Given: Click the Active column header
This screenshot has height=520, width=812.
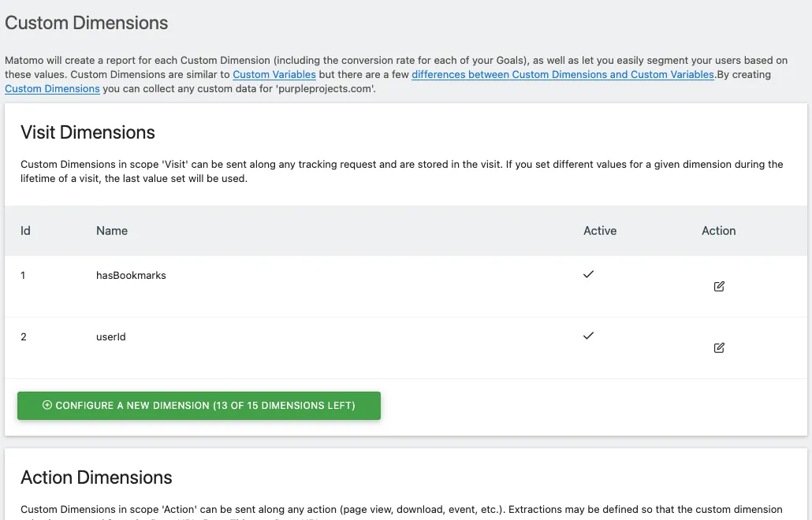Looking at the screenshot, I should coord(600,231).
